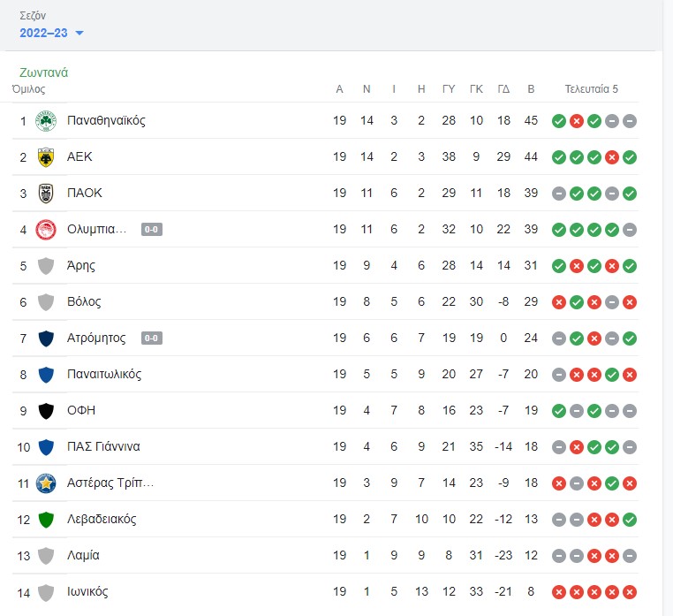Open the Άρης team name link
The width and height of the screenshot is (673, 616).
coord(81,265)
